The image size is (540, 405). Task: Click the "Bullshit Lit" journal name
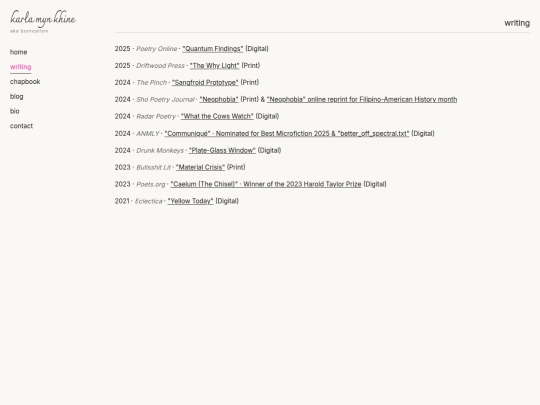click(x=154, y=167)
